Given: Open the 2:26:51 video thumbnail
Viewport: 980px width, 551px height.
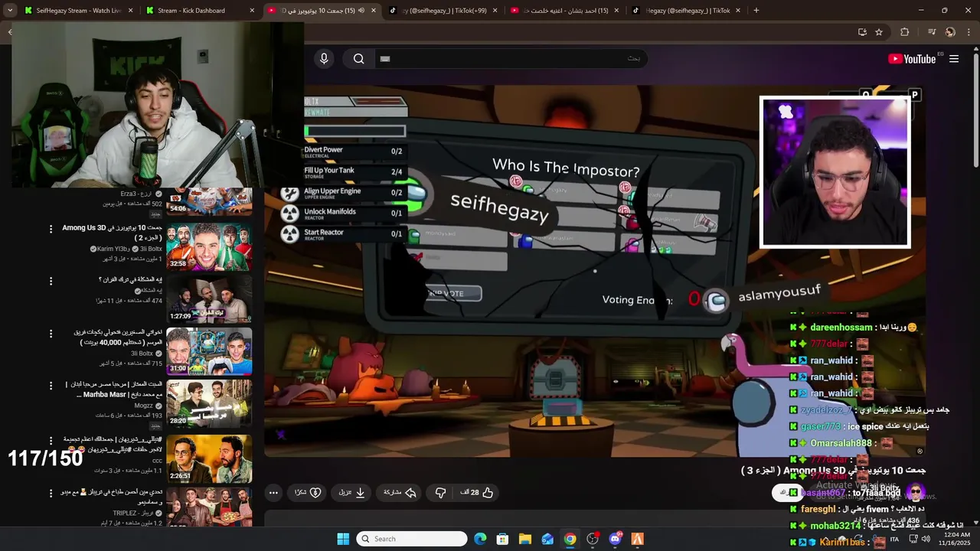Looking at the screenshot, I should (209, 458).
